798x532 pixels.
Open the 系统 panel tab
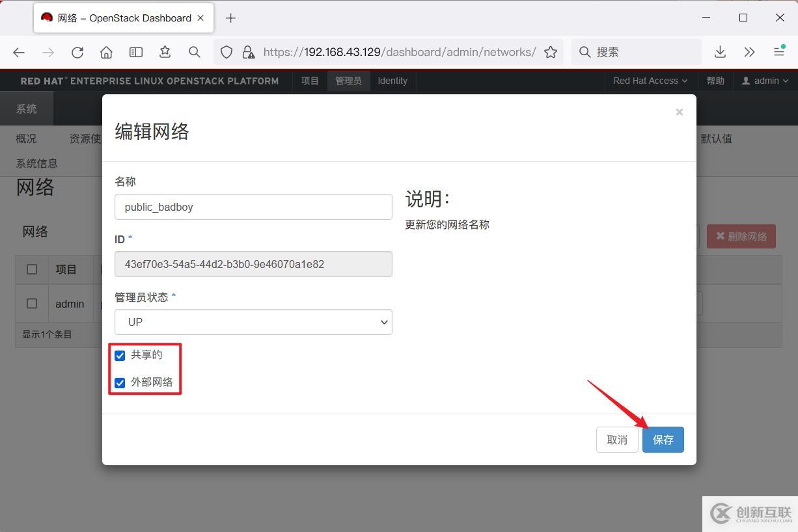27,109
